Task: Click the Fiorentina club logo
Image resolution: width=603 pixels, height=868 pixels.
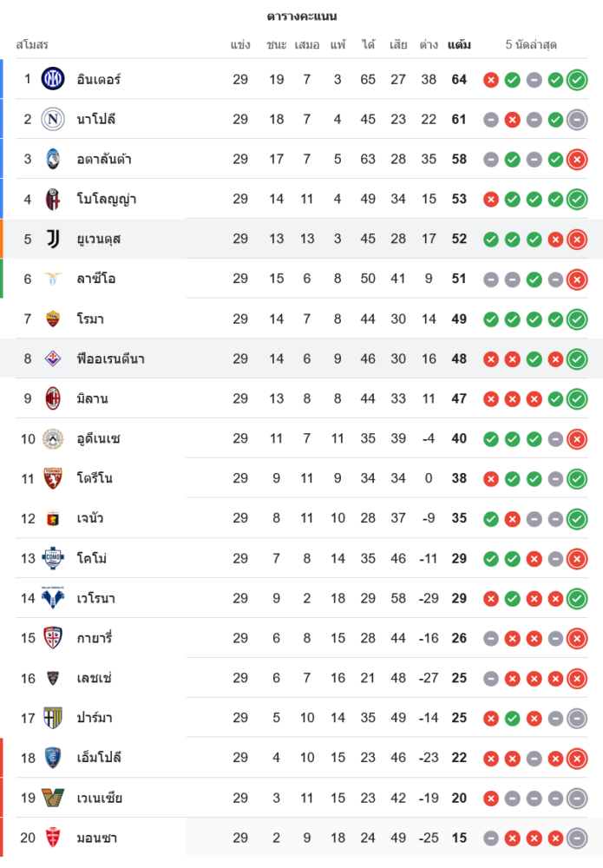Action: (53, 358)
